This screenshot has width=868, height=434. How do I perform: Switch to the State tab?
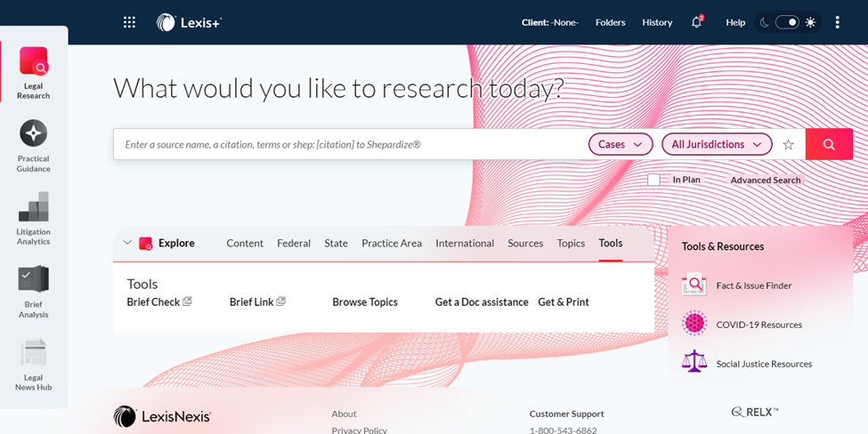pos(336,244)
